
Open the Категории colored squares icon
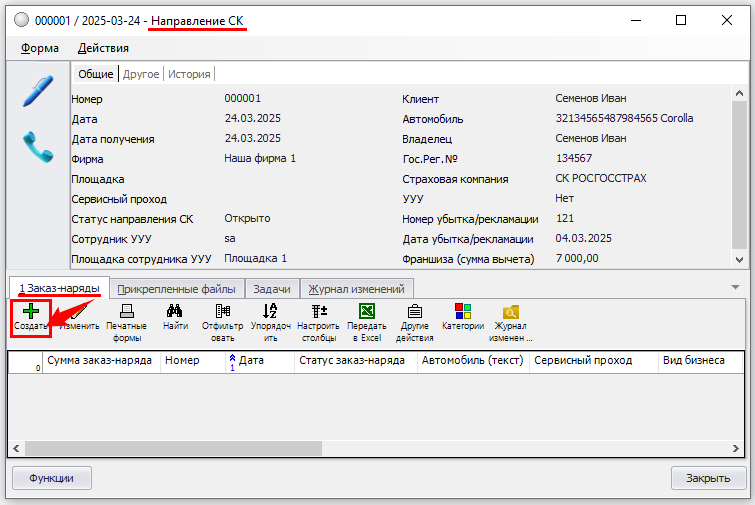[x=463, y=318]
